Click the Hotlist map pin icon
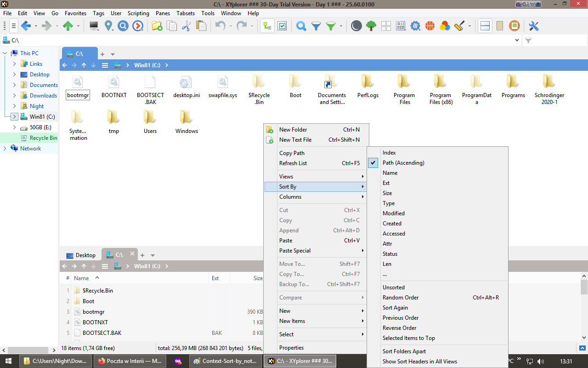This screenshot has height=368, width=588. 108,26
